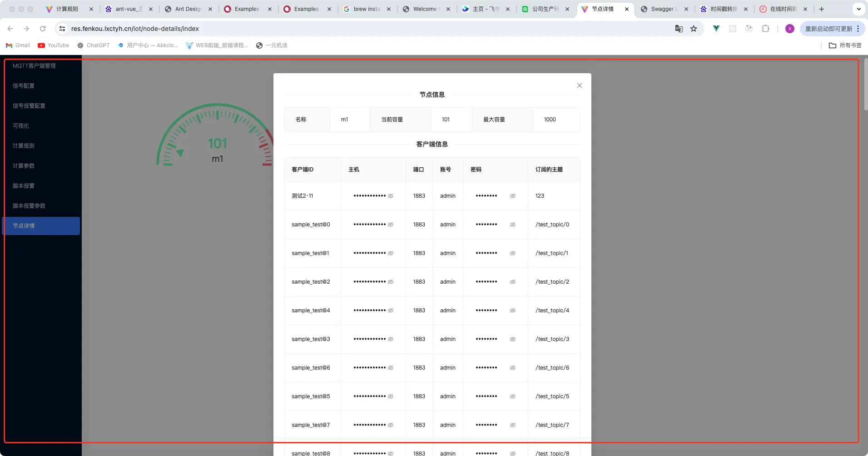This screenshot has height=456, width=868.
Task: Unmask the host value of the sample_test@3 client
Action: [391, 339]
